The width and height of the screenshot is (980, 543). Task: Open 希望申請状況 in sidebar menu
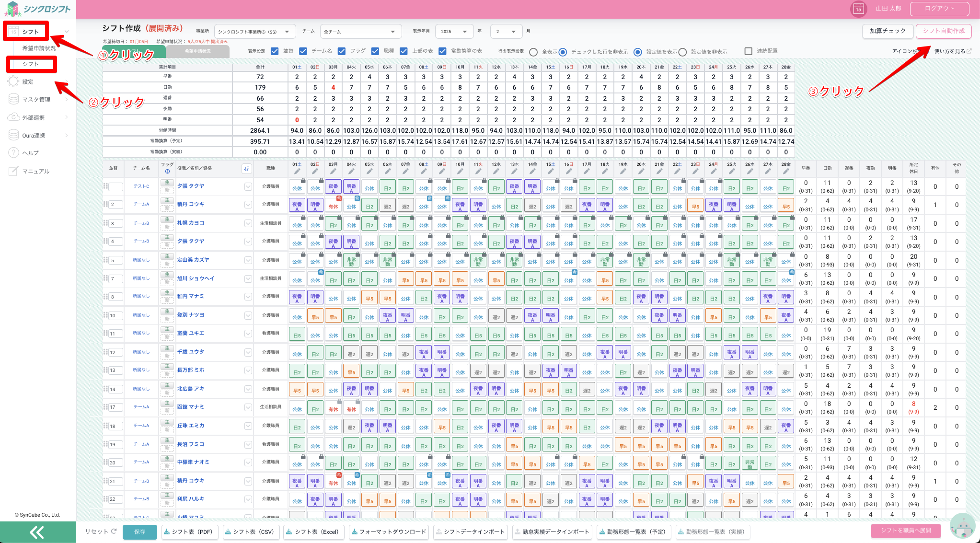click(39, 48)
